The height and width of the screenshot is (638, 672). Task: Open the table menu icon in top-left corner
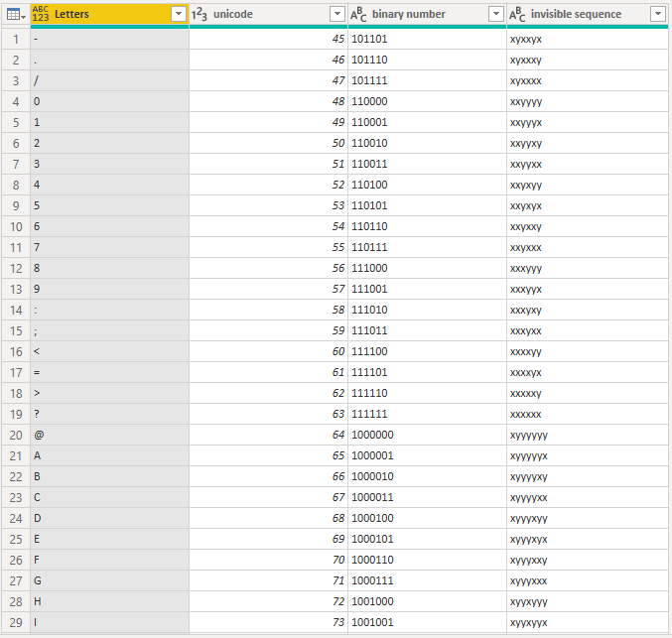tap(14, 14)
